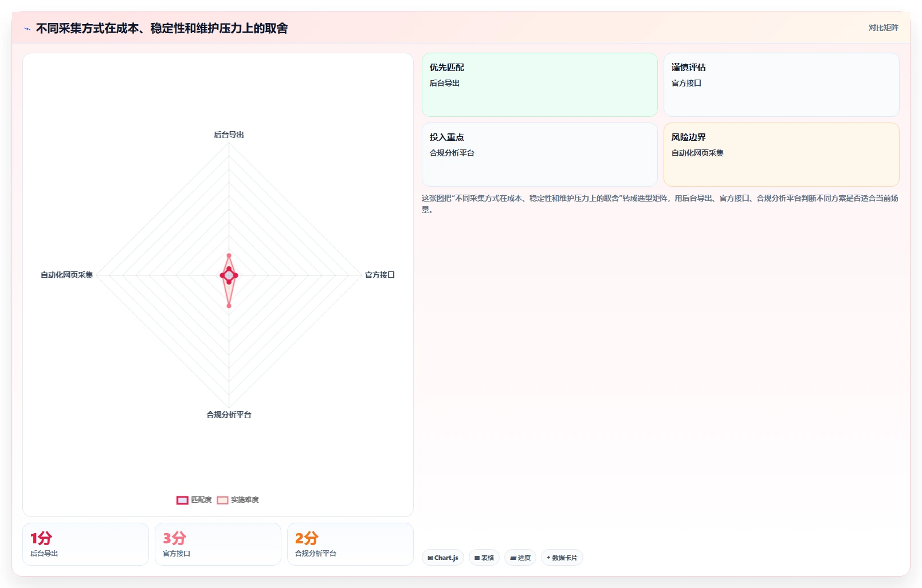Click the 数据卡片 tag chip
The height and width of the screenshot is (588, 922).
[x=562, y=558]
